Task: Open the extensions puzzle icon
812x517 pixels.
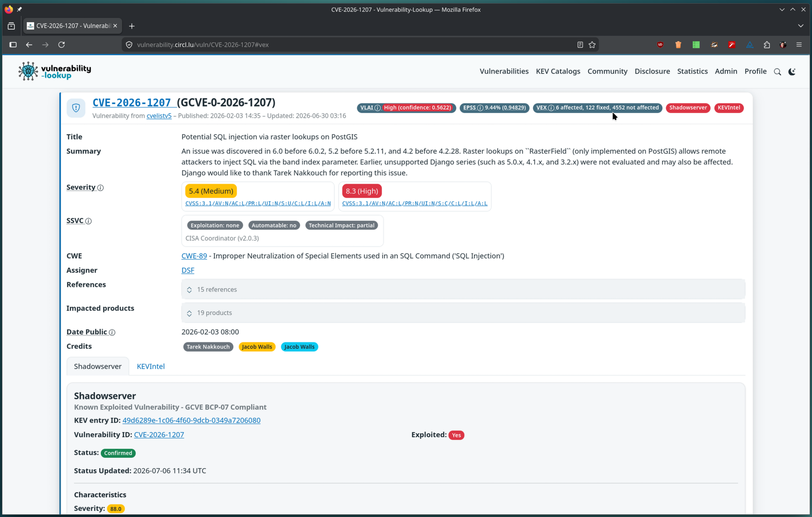Action: pos(767,45)
